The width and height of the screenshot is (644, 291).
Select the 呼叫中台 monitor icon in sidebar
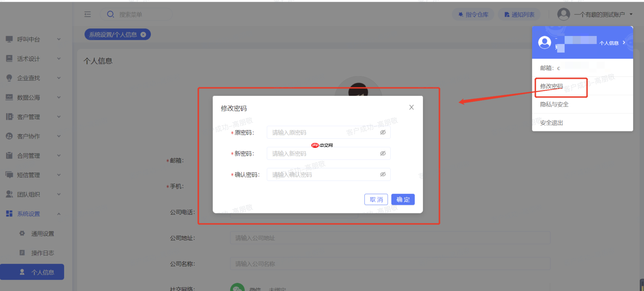click(x=9, y=39)
